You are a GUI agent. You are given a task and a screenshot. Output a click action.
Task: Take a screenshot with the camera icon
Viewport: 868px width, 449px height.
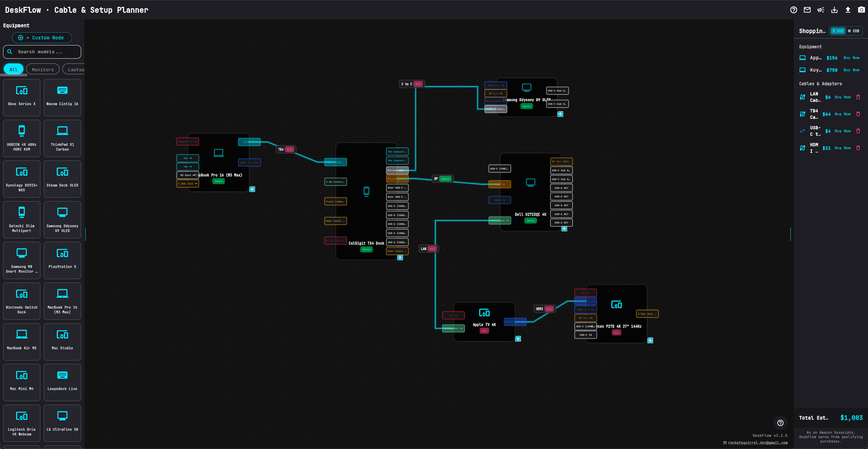(x=861, y=10)
